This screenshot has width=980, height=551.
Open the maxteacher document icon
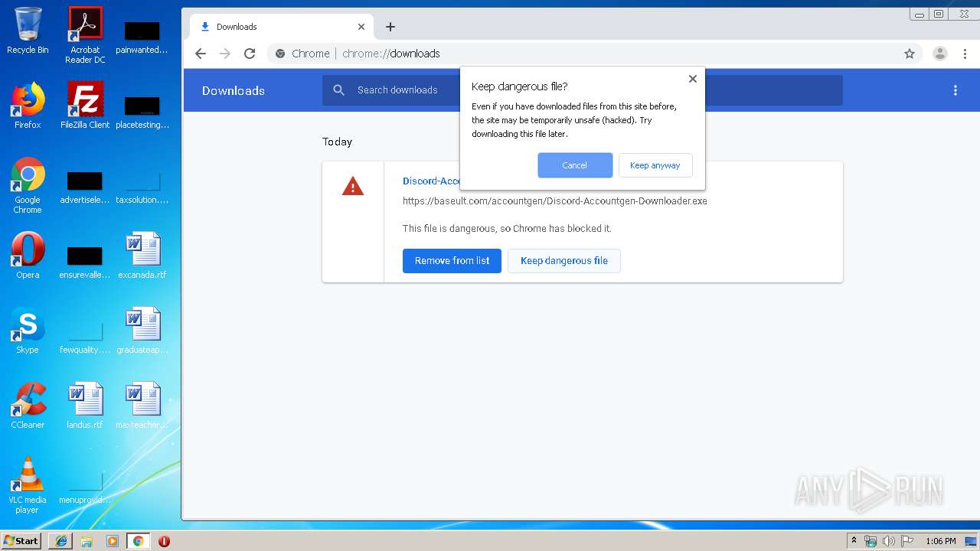click(142, 406)
